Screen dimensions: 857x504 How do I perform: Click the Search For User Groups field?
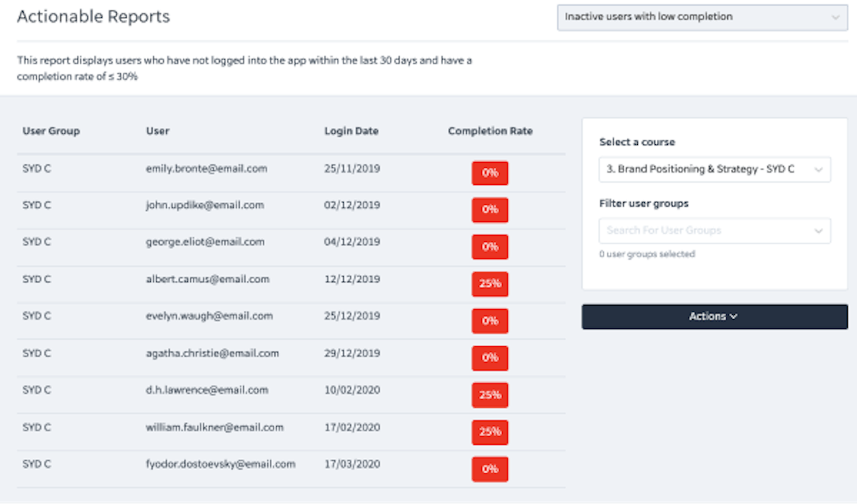(x=715, y=231)
